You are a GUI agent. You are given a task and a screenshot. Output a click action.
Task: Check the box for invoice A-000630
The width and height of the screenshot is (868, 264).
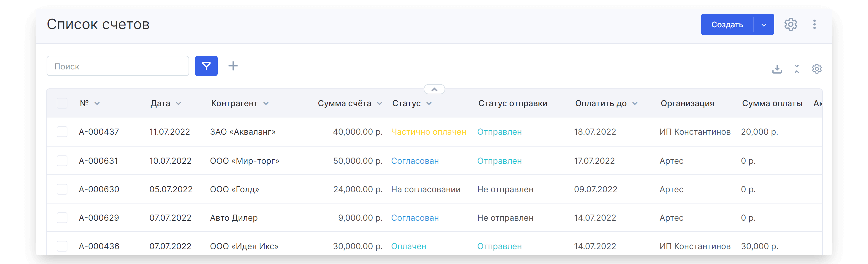click(62, 189)
